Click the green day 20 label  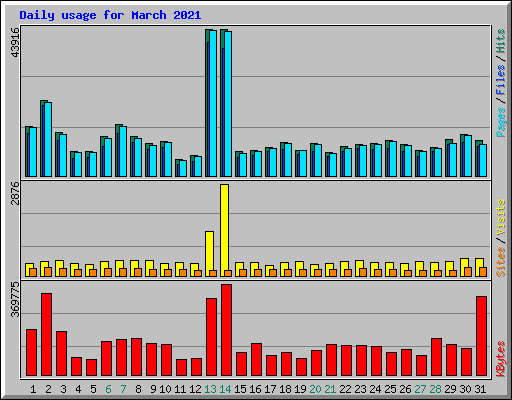pos(315,389)
